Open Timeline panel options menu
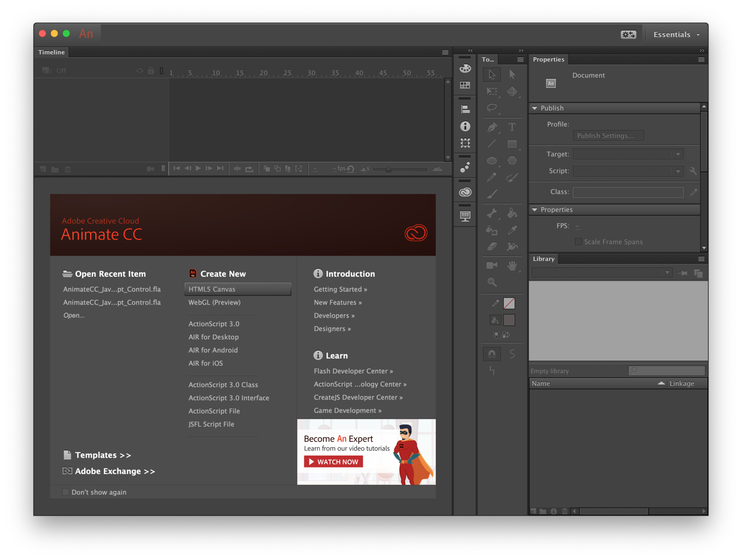Screen dimensions: 742x560 point(445,52)
